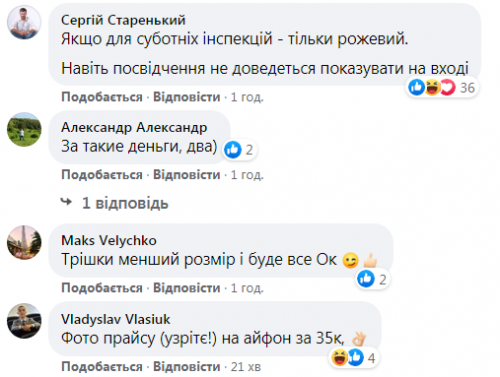
Task: Click the like reaction icon with 36 reactions
Action: 416,88
